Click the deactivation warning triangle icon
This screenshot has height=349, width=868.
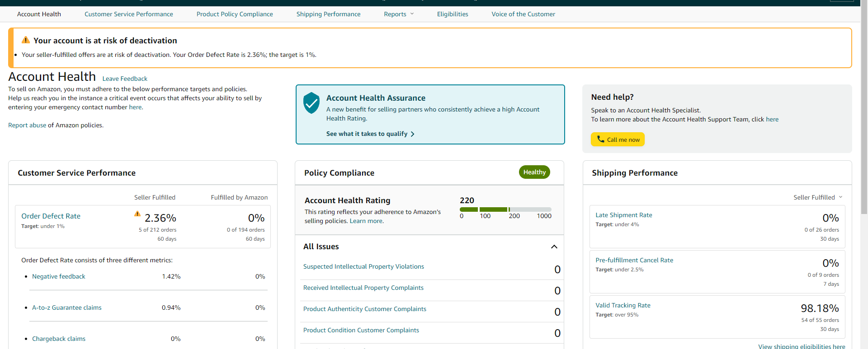coord(26,40)
